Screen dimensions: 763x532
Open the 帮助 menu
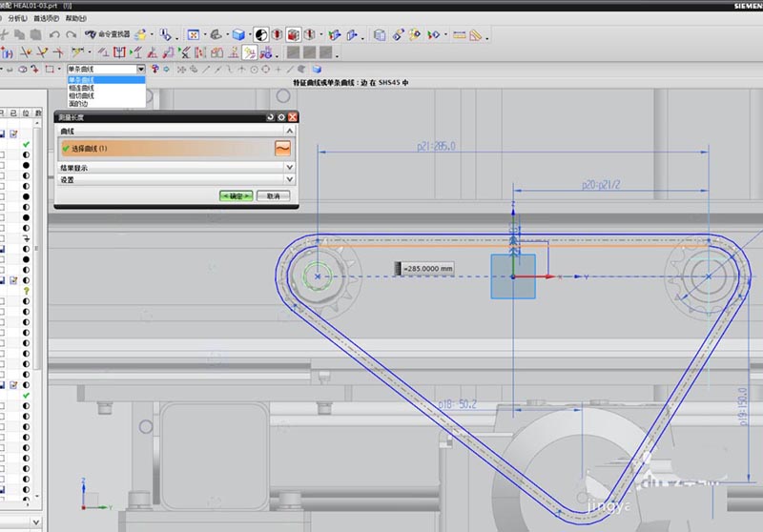[75, 18]
